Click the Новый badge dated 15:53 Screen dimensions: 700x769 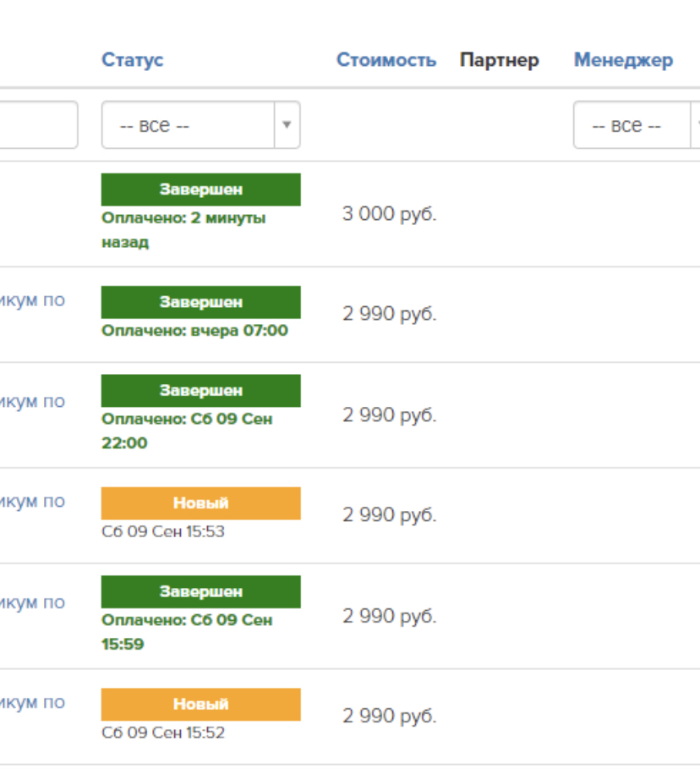[200, 503]
